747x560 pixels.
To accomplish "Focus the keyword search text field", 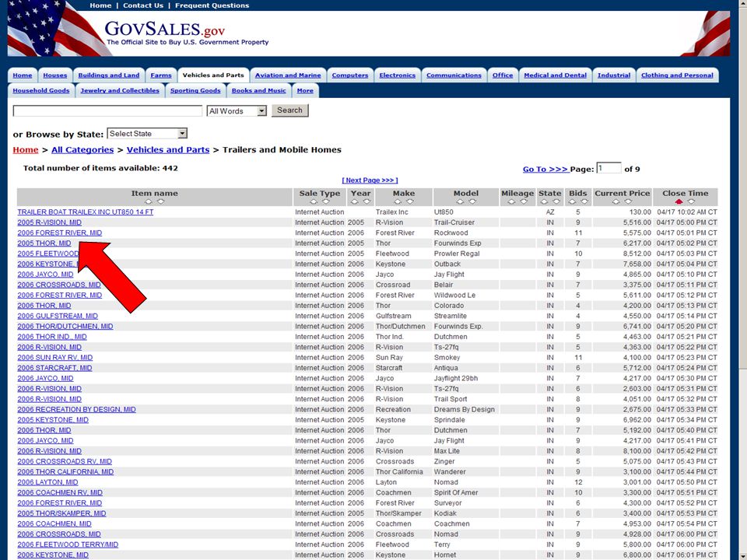I will click(107, 111).
